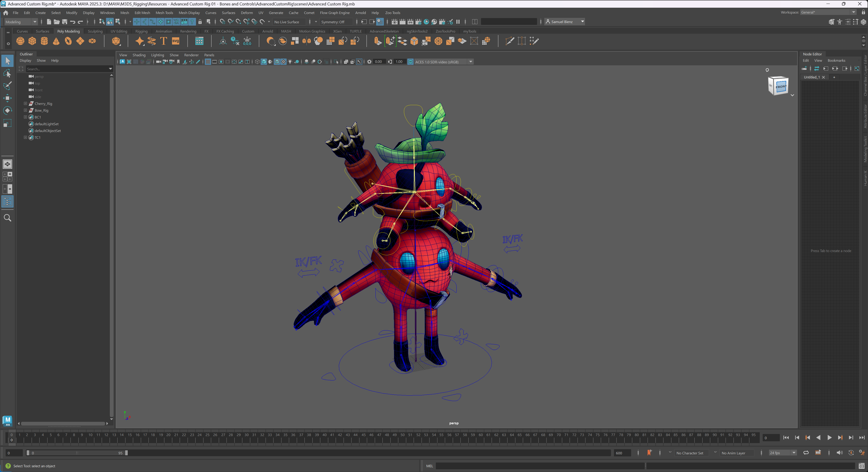Viewport: 868px width, 472px height.
Task: Click the IPR render clapperboard icon
Action: click(410, 21)
